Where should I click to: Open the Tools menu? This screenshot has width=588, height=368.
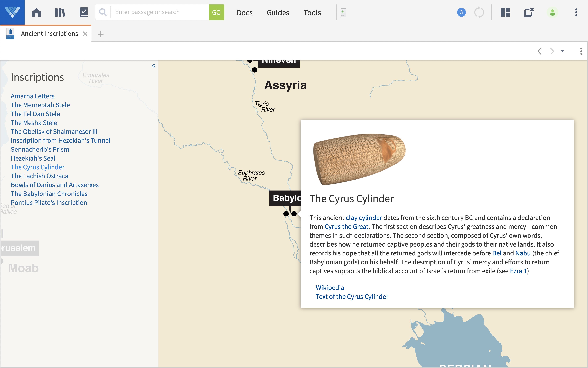click(x=312, y=13)
